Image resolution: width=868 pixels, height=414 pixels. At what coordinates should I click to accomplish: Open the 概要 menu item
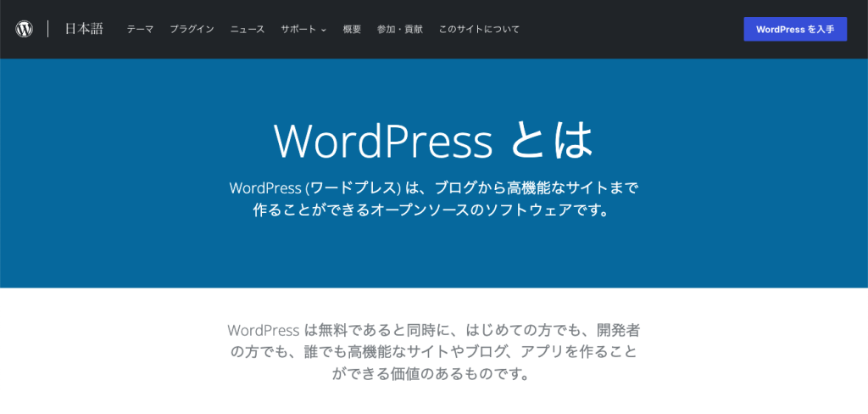click(352, 30)
